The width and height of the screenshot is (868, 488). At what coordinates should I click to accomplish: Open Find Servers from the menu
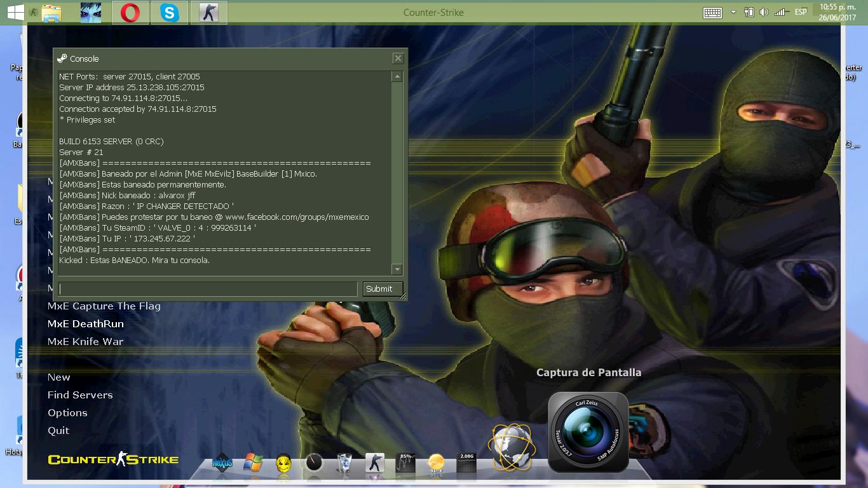(x=80, y=395)
